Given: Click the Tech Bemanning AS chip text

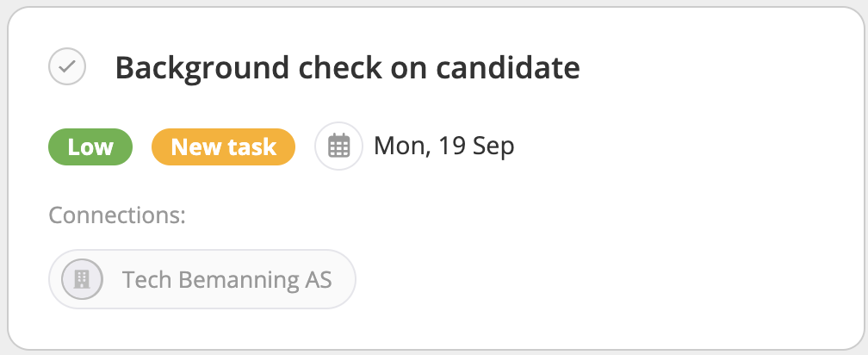Looking at the screenshot, I should [x=226, y=279].
